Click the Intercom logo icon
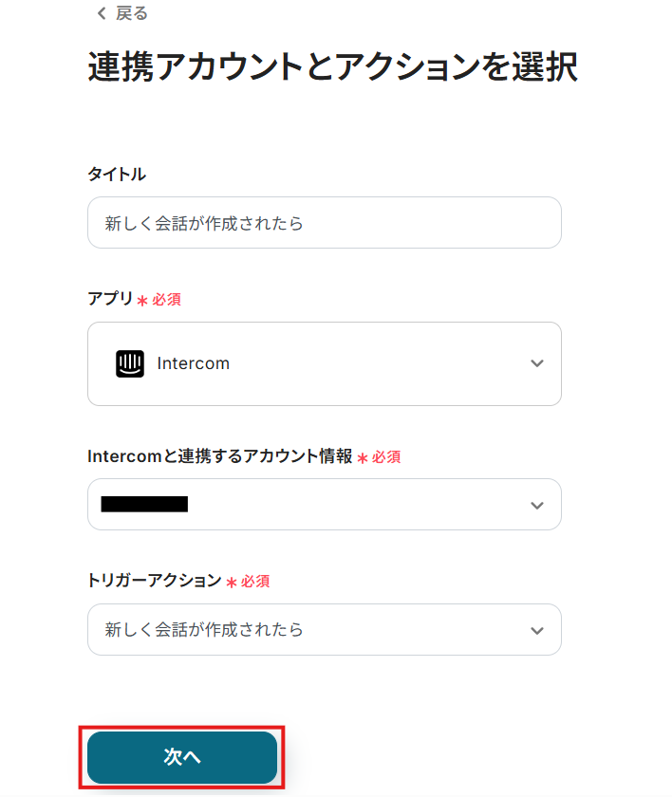 point(130,363)
